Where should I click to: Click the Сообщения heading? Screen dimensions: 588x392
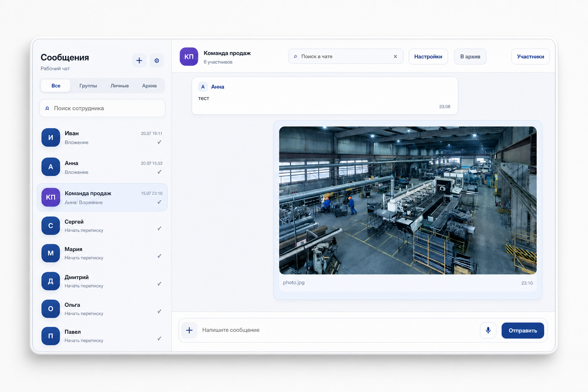[x=65, y=57]
